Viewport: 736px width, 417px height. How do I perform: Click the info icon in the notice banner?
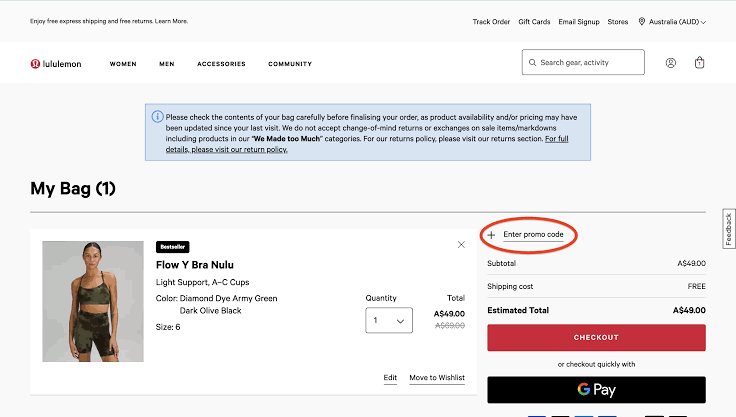[157, 116]
